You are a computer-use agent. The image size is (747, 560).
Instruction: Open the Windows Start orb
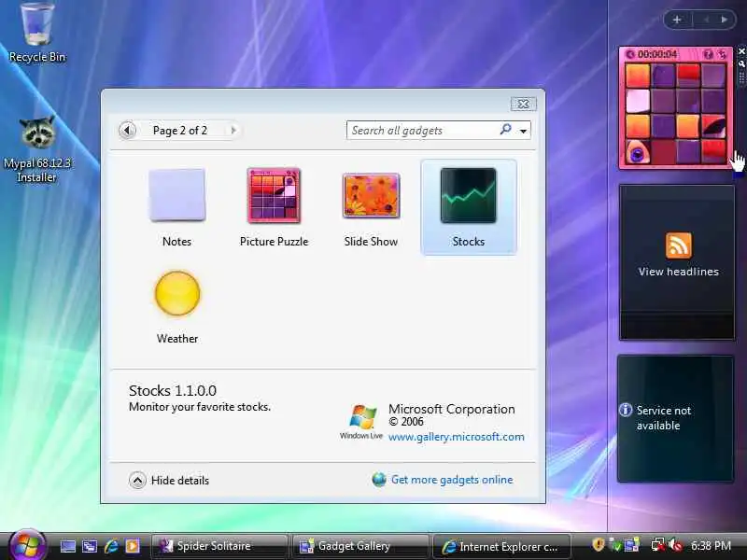(27, 545)
